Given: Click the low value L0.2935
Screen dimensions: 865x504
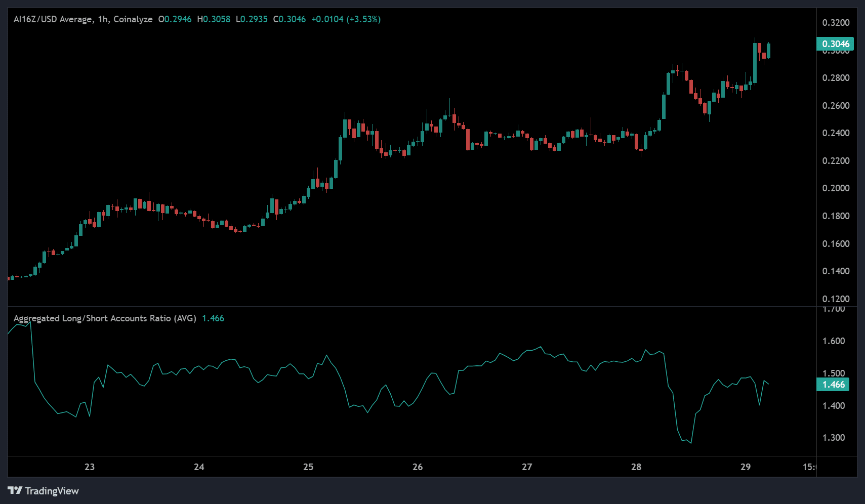Looking at the screenshot, I should (252, 19).
